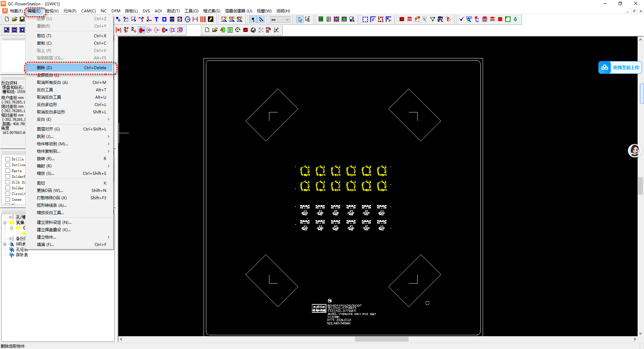This screenshot has width=644, height=349.
Task: Select the arrow pointer selection tool
Action: [300, 19]
